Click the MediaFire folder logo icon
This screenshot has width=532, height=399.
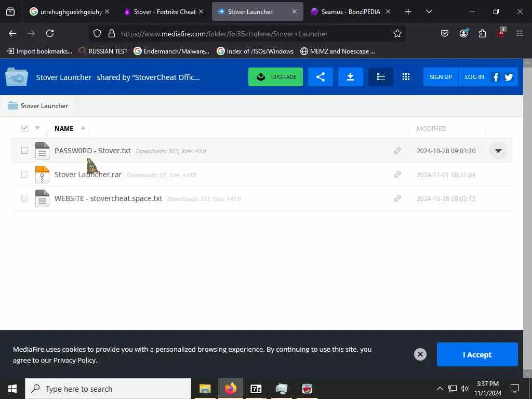(16, 77)
